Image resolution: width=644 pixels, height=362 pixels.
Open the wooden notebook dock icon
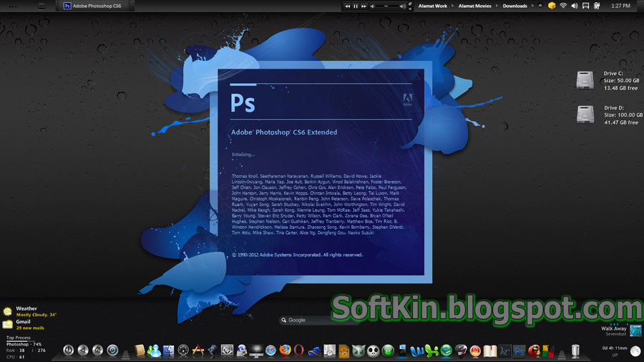(140, 351)
